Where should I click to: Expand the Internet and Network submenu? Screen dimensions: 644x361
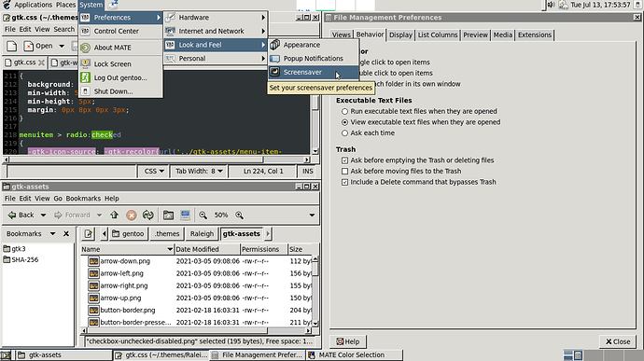click(x=216, y=31)
